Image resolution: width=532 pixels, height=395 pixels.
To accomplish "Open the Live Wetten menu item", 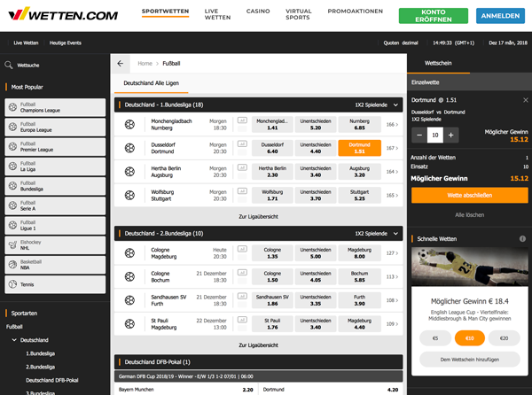I will [x=217, y=14].
